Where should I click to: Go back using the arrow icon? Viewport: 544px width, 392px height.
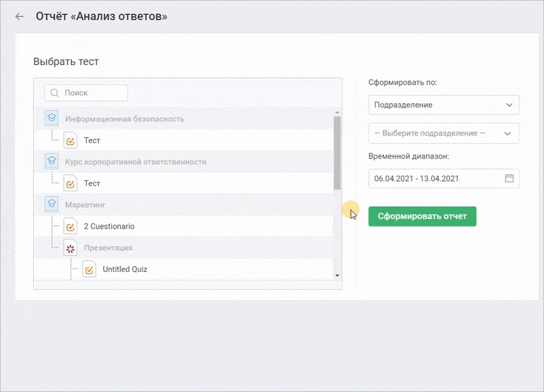pyautogui.click(x=20, y=16)
